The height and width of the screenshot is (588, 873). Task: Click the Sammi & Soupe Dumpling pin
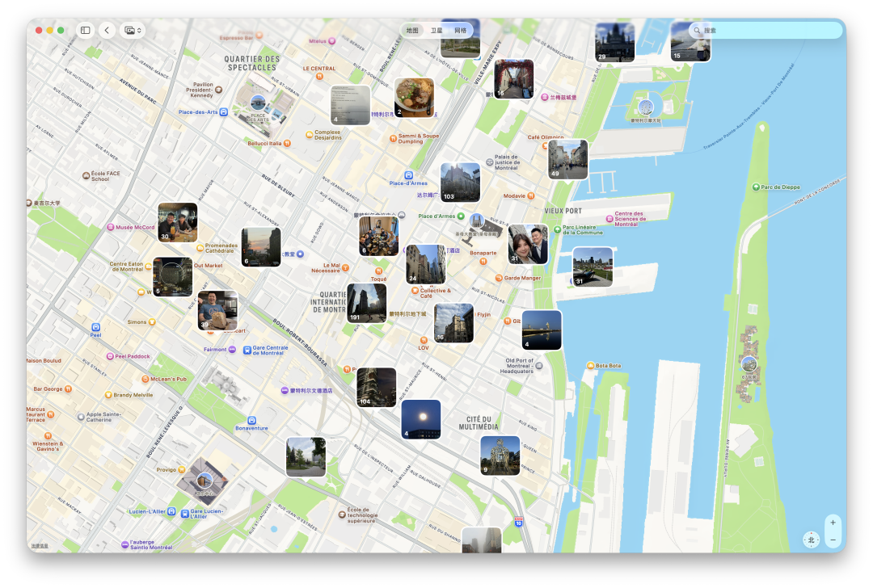point(393,138)
